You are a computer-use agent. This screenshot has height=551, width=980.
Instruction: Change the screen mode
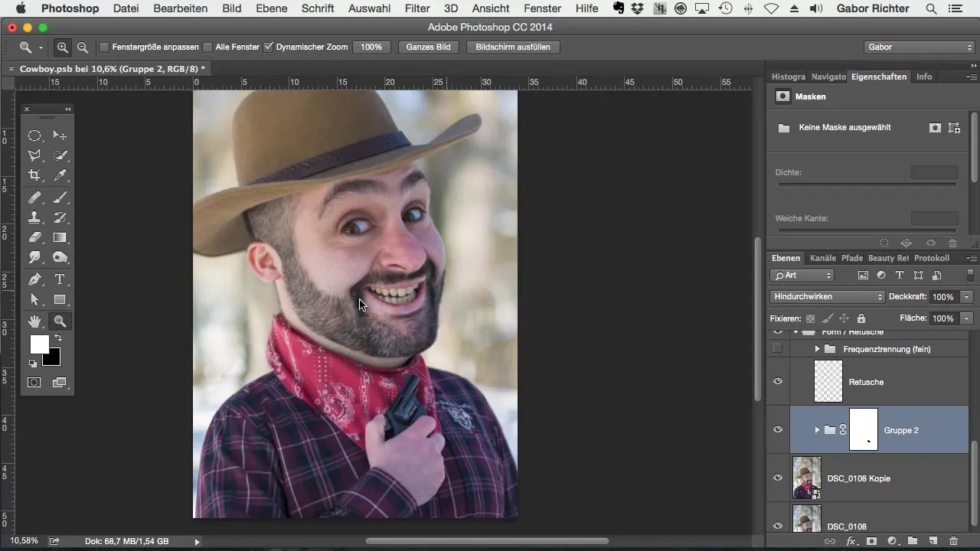coord(60,382)
